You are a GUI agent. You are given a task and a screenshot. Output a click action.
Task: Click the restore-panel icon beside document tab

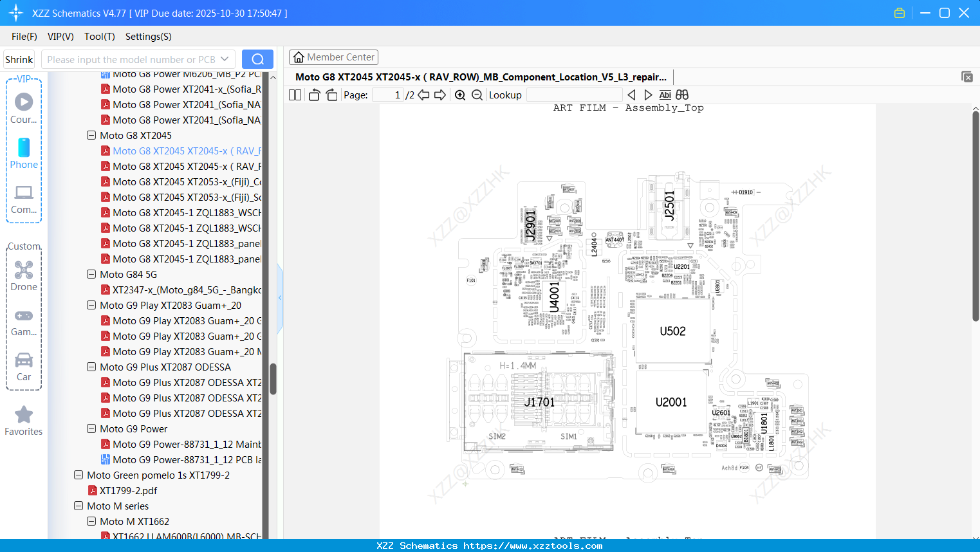coord(967,77)
